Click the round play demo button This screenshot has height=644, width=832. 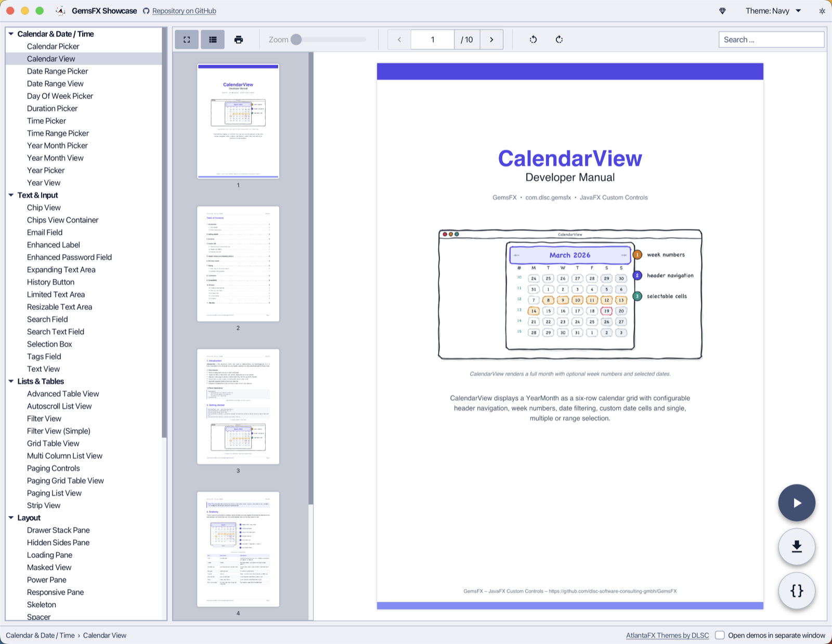click(797, 503)
